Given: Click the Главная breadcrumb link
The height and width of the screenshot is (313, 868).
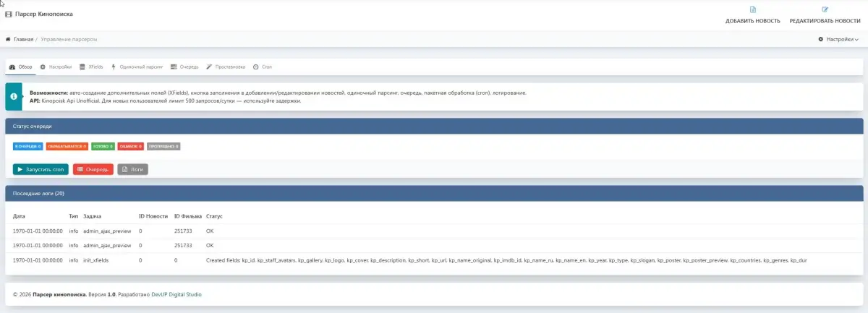Looking at the screenshot, I should [x=23, y=39].
